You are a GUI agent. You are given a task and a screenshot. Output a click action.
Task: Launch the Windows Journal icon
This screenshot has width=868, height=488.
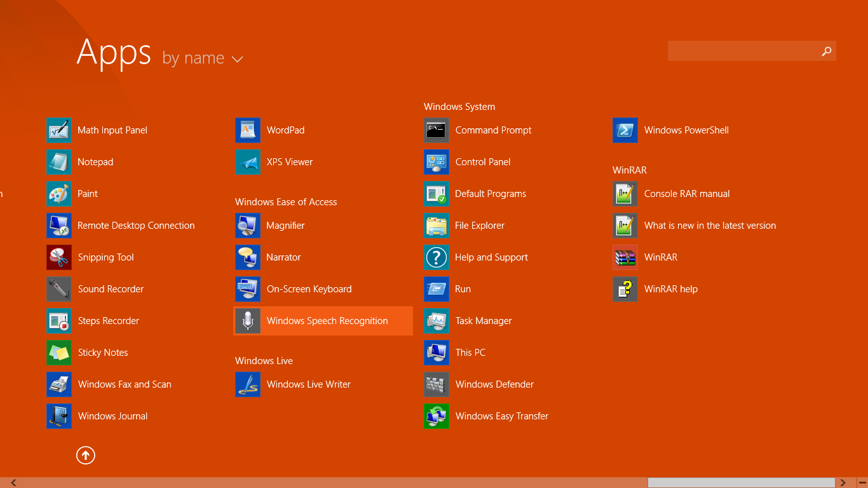[x=59, y=416]
